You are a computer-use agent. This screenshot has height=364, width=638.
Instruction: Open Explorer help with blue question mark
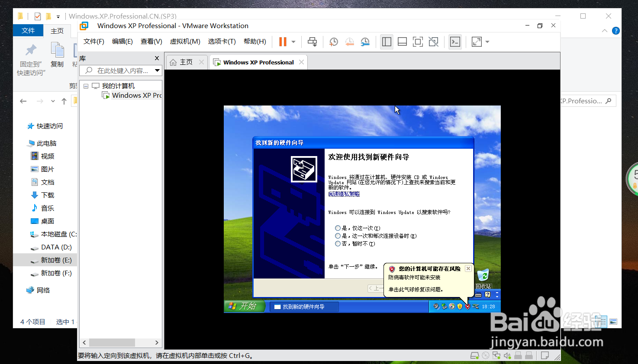pos(616,31)
